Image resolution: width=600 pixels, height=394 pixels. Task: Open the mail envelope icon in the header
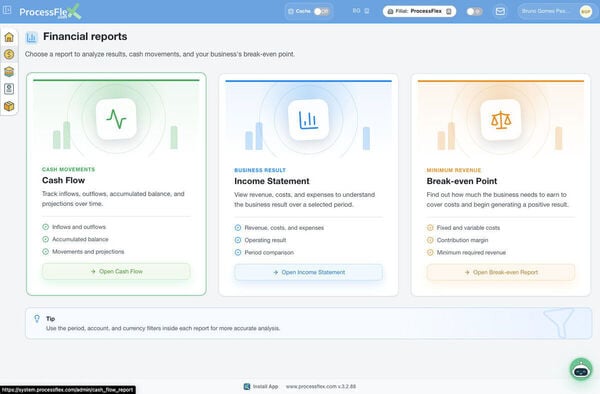tap(500, 11)
